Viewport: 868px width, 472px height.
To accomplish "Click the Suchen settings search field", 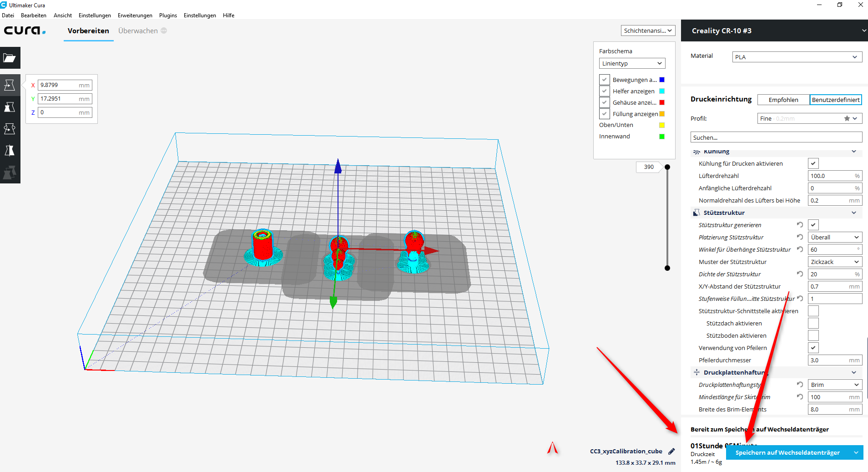I will click(x=776, y=137).
